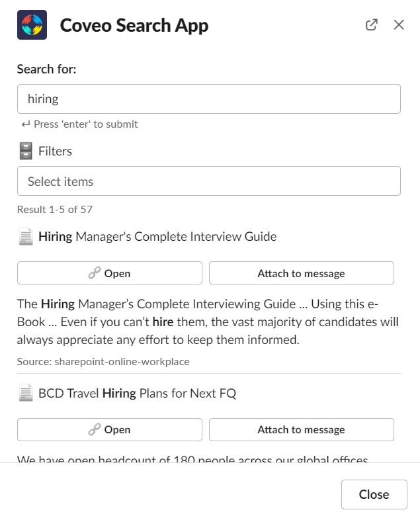
Task: Click the Coveo app logo icon
Action: point(32,25)
